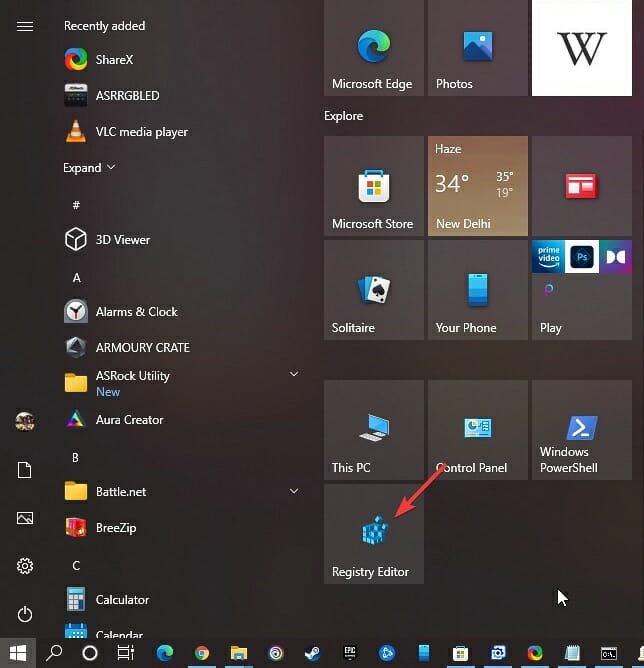Open the Wikipedia W tile
644x668 pixels.
(582, 47)
